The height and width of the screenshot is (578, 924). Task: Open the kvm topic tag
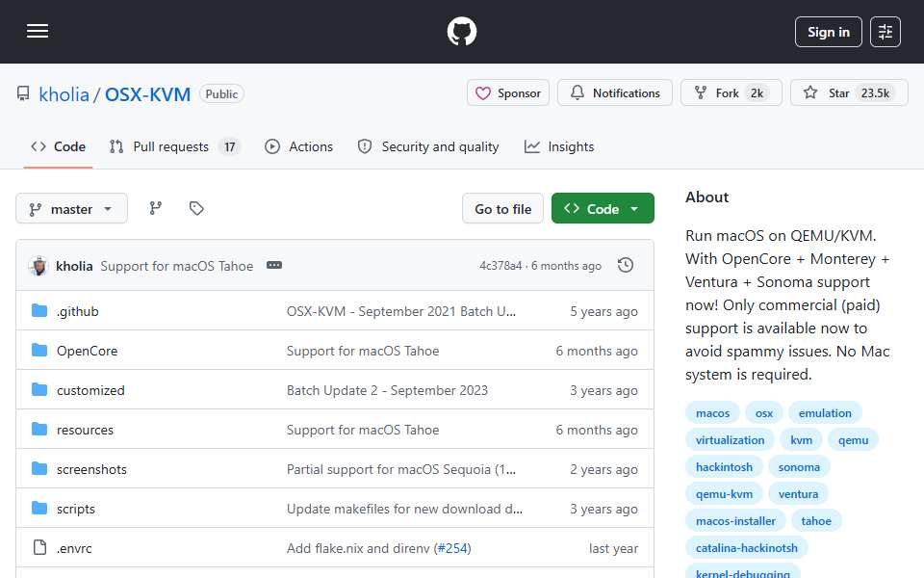click(801, 440)
